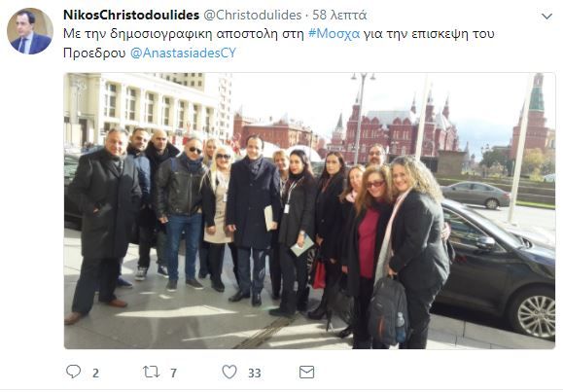Image resolution: width=563 pixels, height=392 pixels.
Task: Click the reply count 2
Action: pos(95,373)
